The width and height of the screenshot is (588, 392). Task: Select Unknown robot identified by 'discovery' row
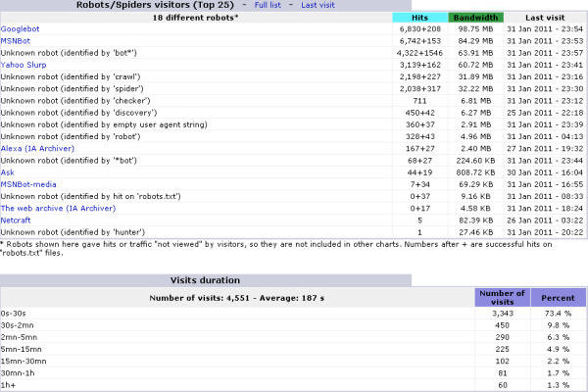293,113
